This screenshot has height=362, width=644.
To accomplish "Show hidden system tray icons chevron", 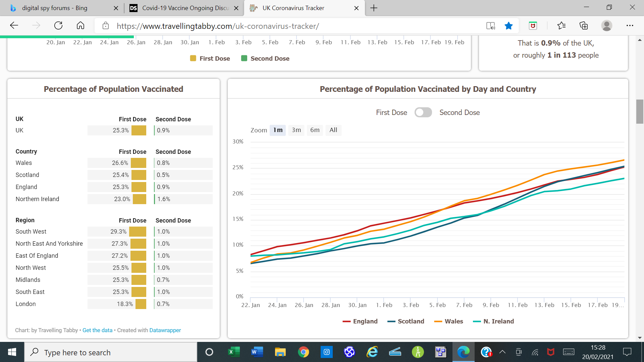I will point(502,352).
